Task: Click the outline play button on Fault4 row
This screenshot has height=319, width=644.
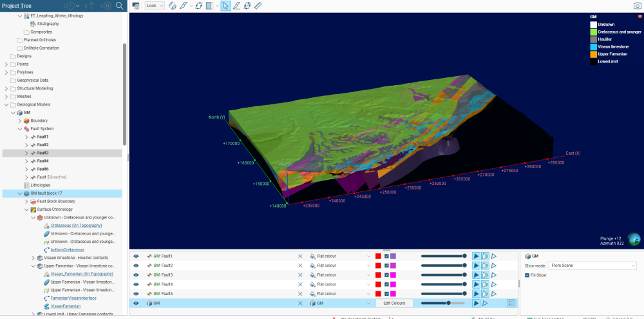Action: 494,284
